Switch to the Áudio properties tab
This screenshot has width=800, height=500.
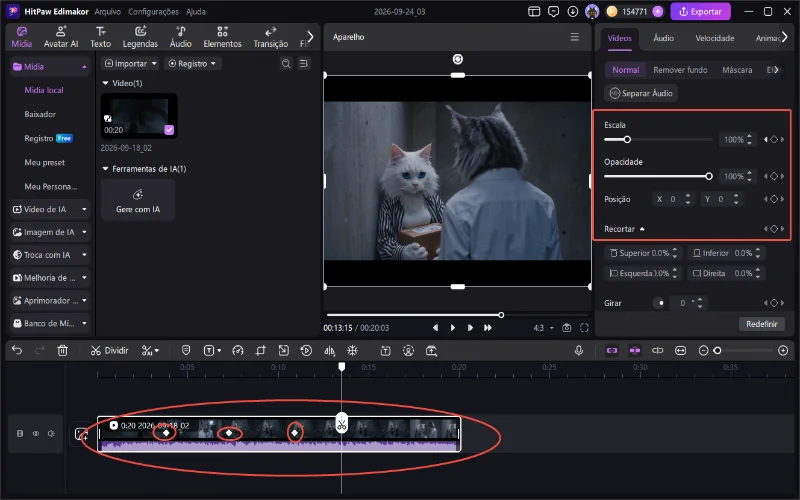[663, 38]
